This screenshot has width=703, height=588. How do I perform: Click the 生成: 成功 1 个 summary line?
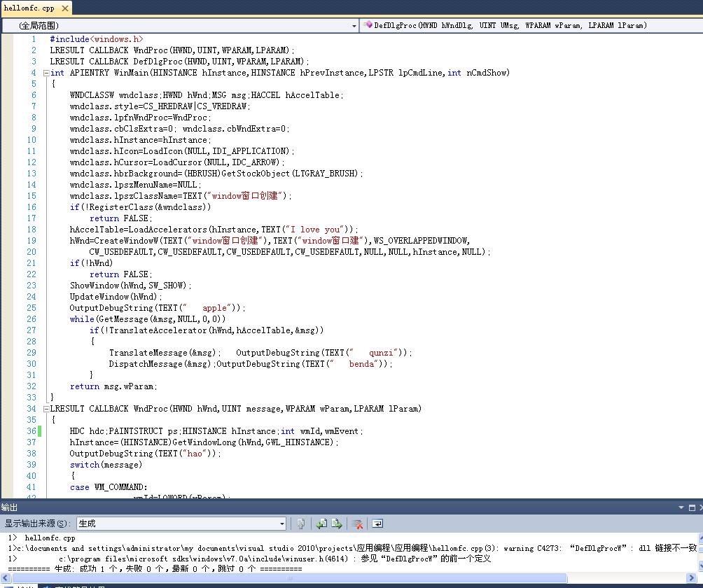point(155,568)
